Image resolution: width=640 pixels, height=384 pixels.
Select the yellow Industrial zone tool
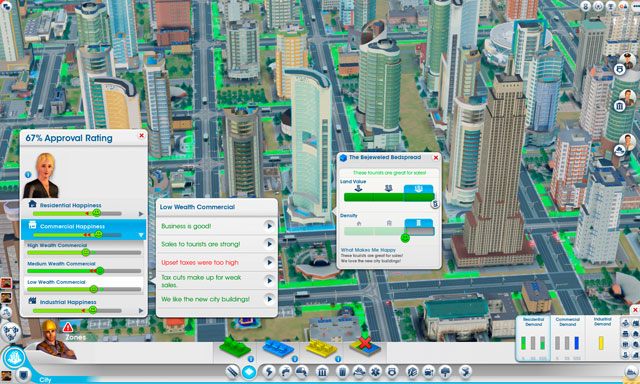322,348
